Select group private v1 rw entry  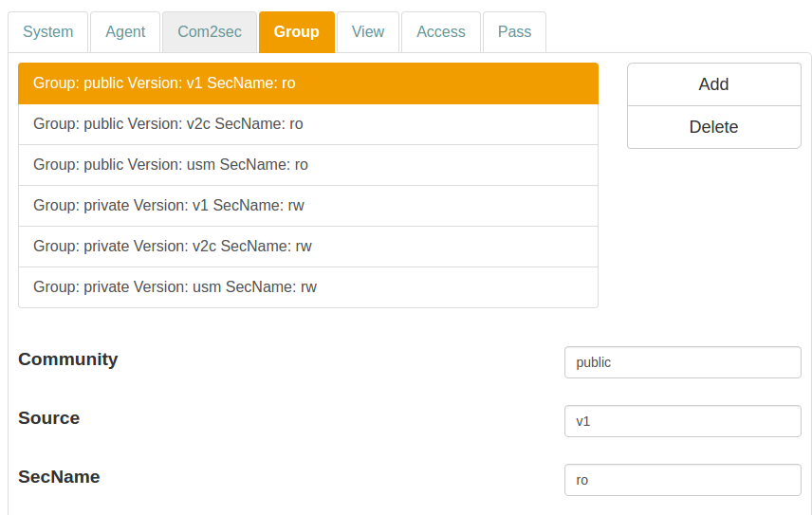point(307,206)
